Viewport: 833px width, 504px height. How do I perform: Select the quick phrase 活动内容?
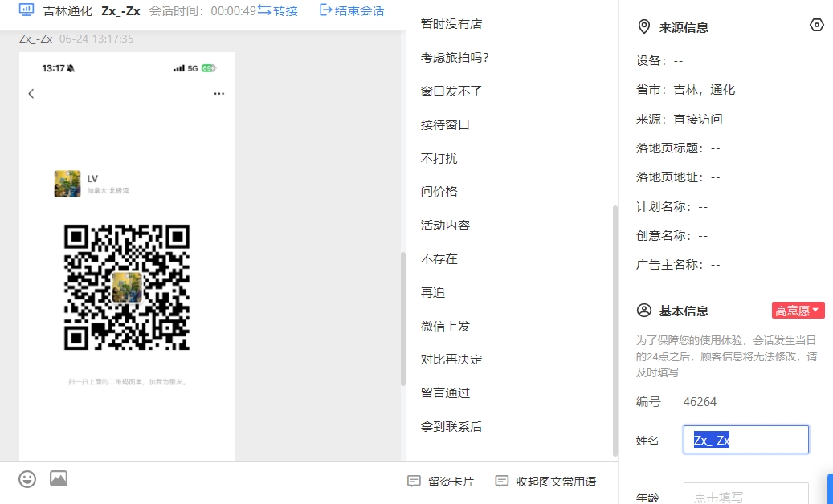pyautogui.click(x=445, y=226)
